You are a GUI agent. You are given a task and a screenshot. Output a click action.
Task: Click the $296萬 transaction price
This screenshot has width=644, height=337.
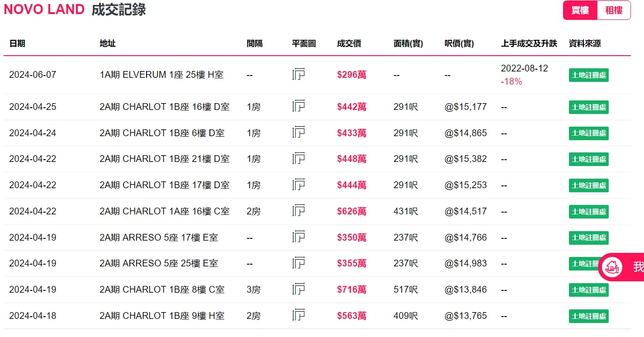(351, 75)
